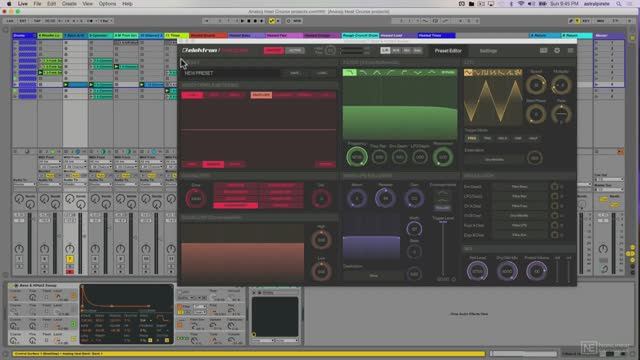640x360 pixels.
Task: Open the Env Dest1 Filter Freq dropdown
Action: pos(519,187)
